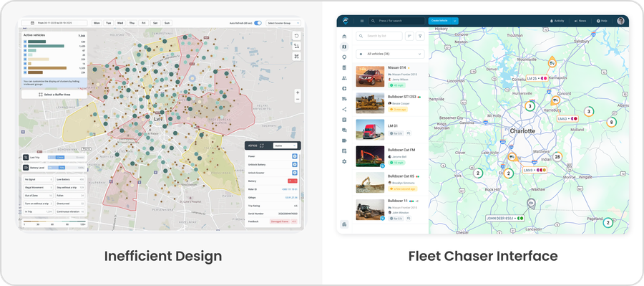Image resolution: width=644 pixels, height=286 pixels.
Task: Click the drone-shaped icon on the Lviv map
Action: coord(296,57)
